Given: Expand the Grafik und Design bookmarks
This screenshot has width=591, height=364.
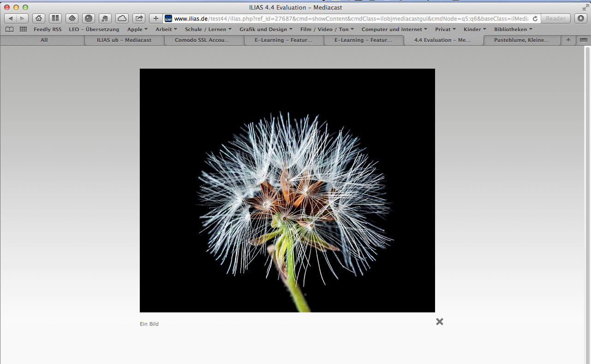Looking at the screenshot, I should pos(266,29).
